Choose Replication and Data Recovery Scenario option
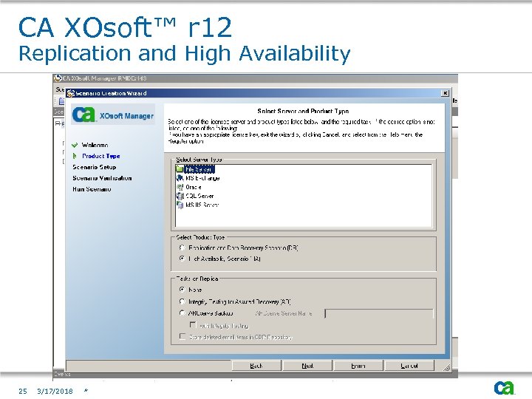Image resolution: width=532 pixels, height=399 pixels. (183, 248)
